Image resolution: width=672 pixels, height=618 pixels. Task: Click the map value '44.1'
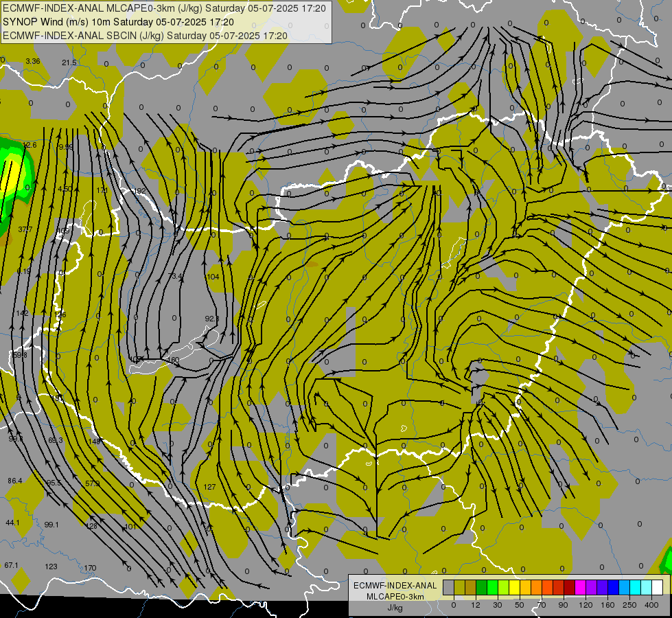(x=12, y=523)
